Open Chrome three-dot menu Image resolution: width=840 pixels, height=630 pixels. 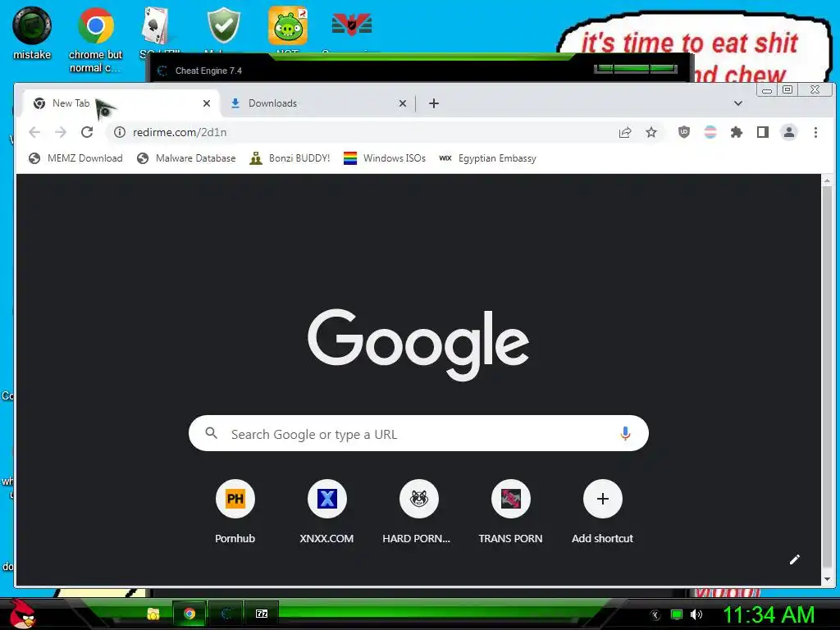click(x=815, y=132)
